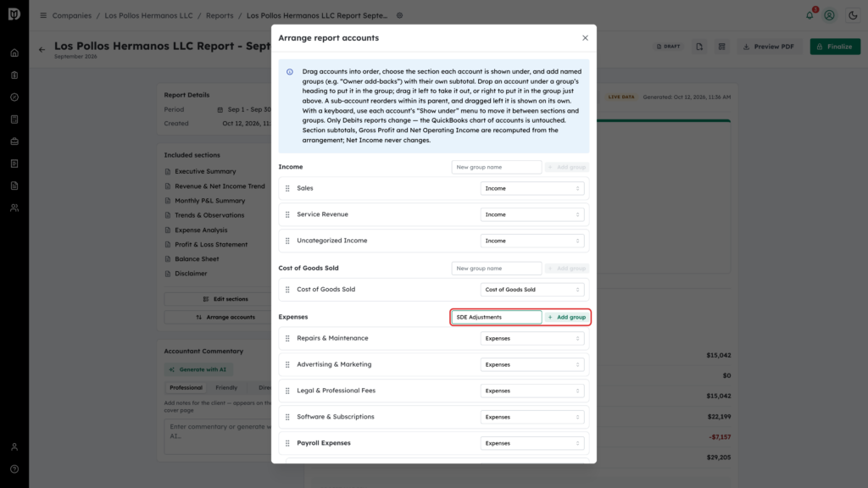
Task: Click the drag handle for Software & Subscriptions
Action: pyautogui.click(x=287, y=417)
